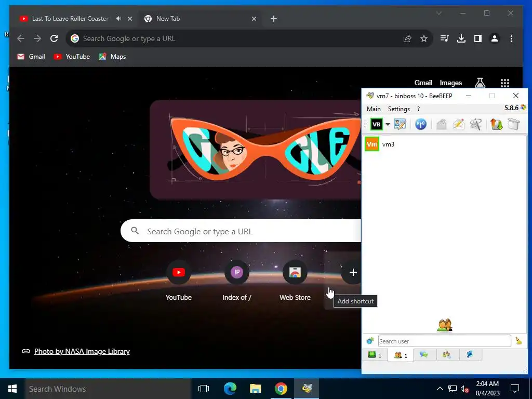Open Gmail bookmark in bookmarks bar
Viewport: 532px width, 399px height.
click(x=31, y=57)
